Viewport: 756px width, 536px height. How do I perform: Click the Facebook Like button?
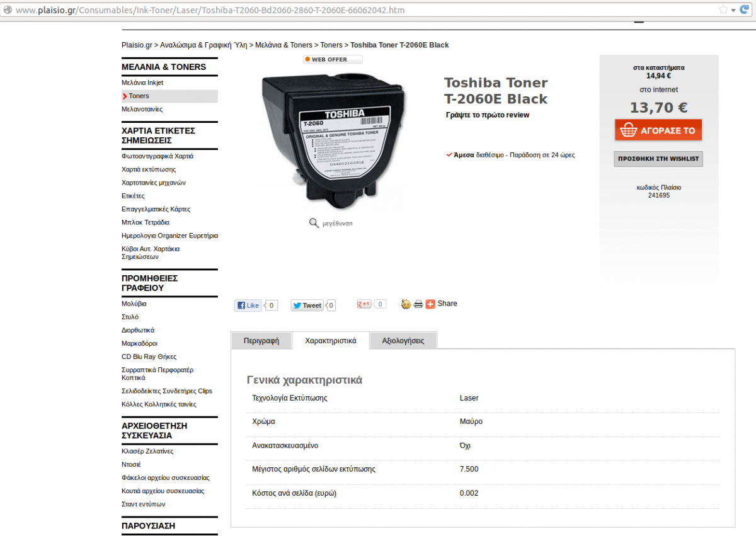click(x=248, y=305)
